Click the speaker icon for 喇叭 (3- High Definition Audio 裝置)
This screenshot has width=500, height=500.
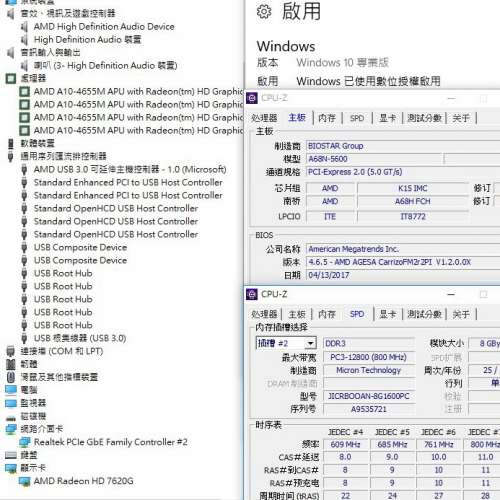[x=24, y=66]
